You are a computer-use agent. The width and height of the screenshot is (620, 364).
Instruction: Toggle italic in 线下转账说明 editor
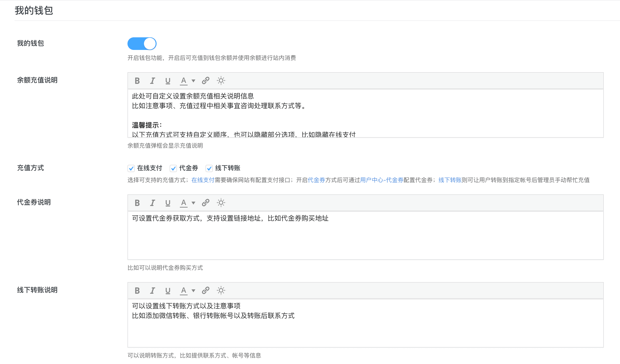(x=152, y=291)
